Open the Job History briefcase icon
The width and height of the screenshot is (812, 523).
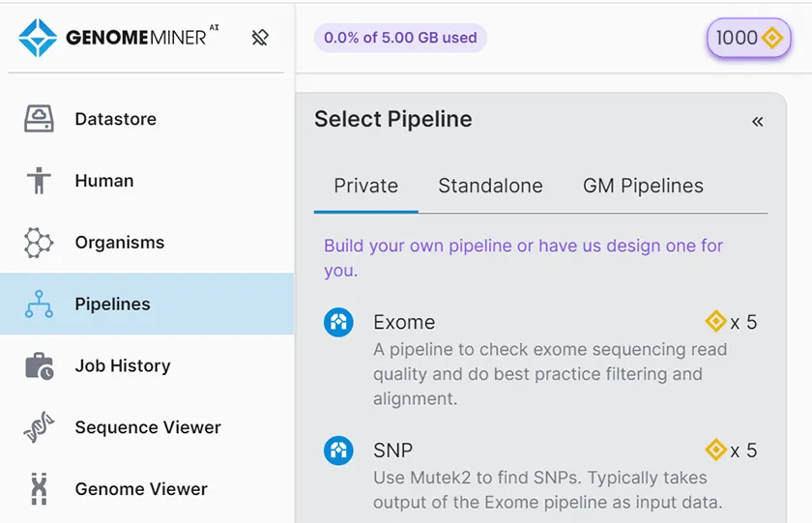pyautogui.click(x=39, y=366)
